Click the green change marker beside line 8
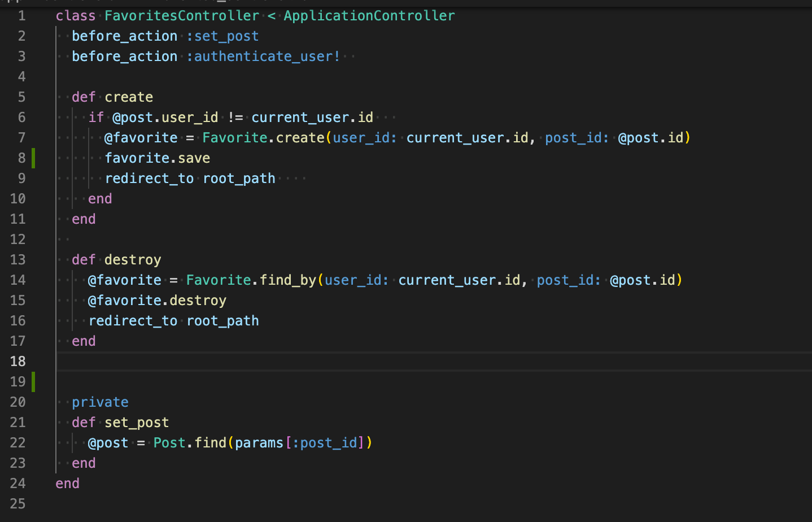812x522 pixels. tap(33, 158)
